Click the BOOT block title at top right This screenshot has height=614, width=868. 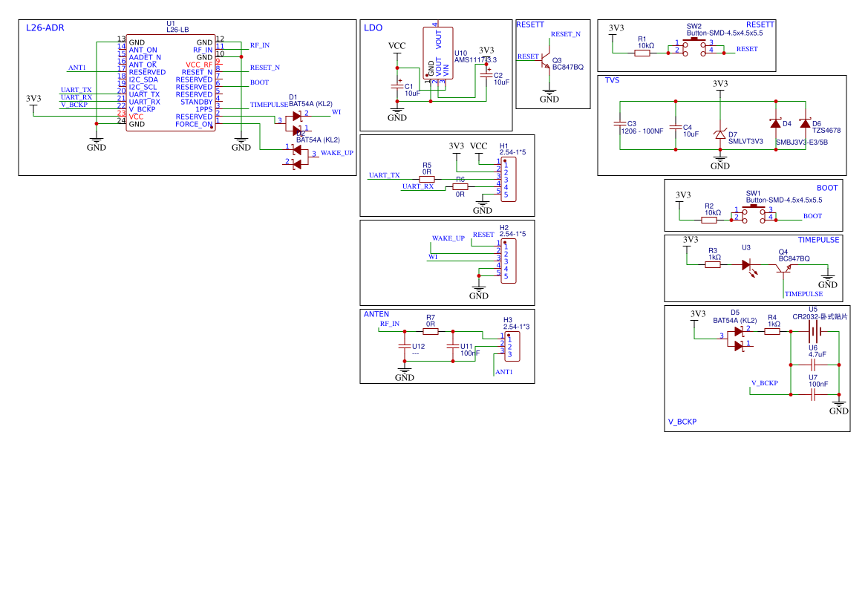click(x=828, y=188)
